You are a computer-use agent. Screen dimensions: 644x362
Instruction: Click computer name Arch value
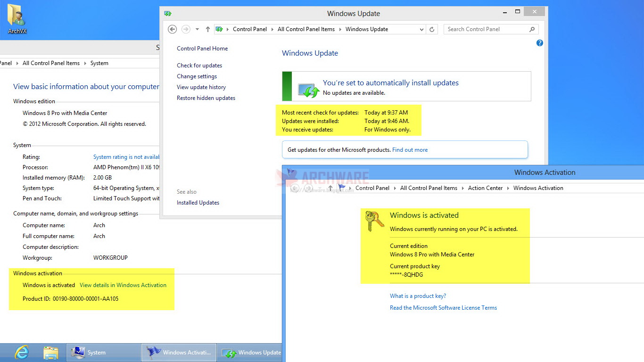click(99, 225)
